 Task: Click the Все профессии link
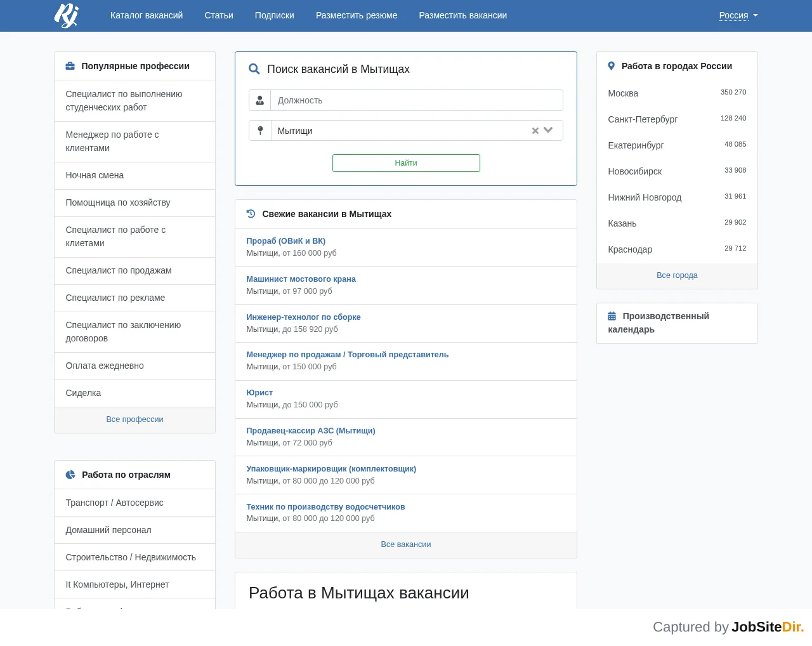pyautogui.click(x=135, y=419)
